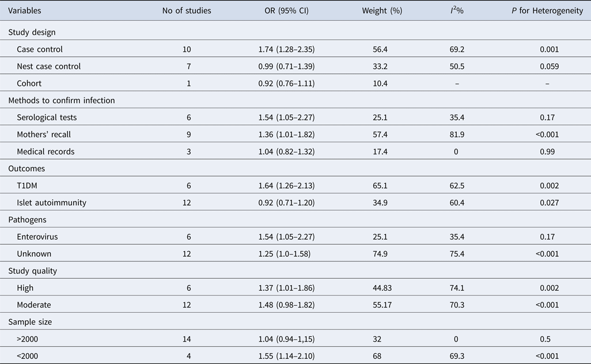
Task: Click the 'Variables' column header
Action: tap(25, 11)
